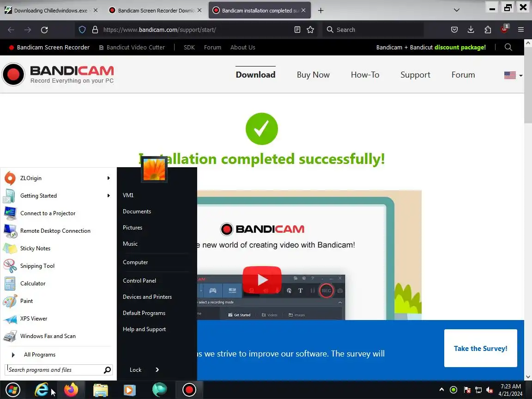Save page to Pocket

tap(454, 30)
